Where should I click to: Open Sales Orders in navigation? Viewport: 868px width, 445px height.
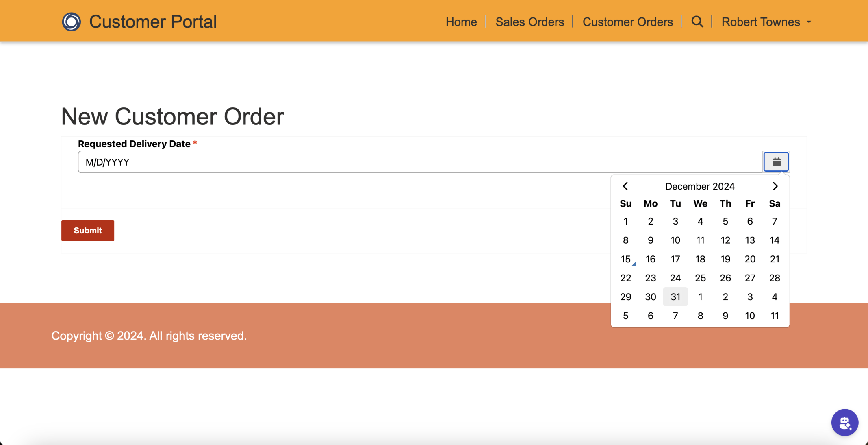(x=529, y=22)
